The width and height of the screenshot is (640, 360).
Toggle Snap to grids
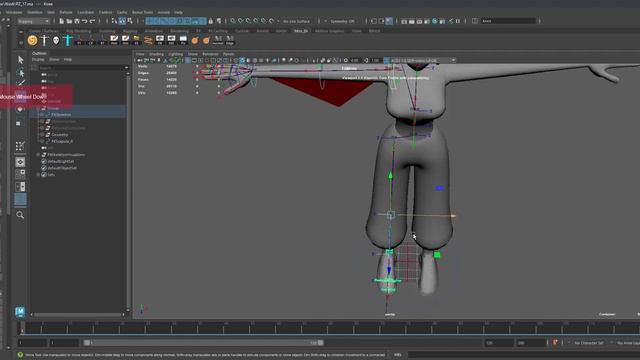tap(233, 21)
